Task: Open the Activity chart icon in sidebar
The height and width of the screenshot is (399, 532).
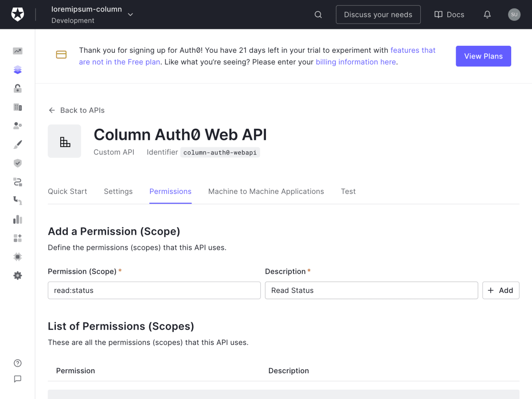Action: (x=18, y=51)
